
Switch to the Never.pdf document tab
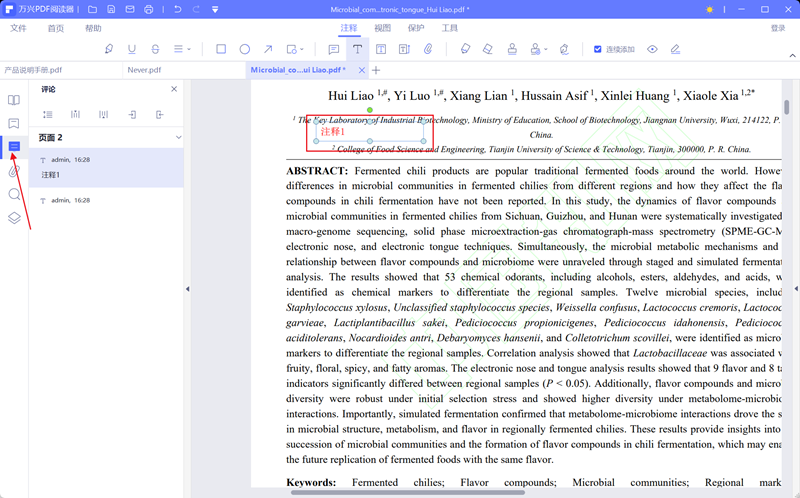144,70
